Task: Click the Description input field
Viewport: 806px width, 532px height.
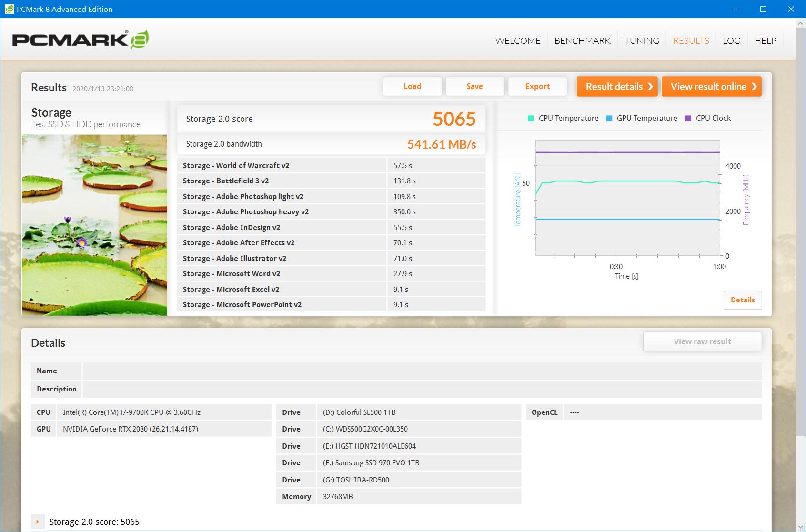Action: [x=422, y=389]
